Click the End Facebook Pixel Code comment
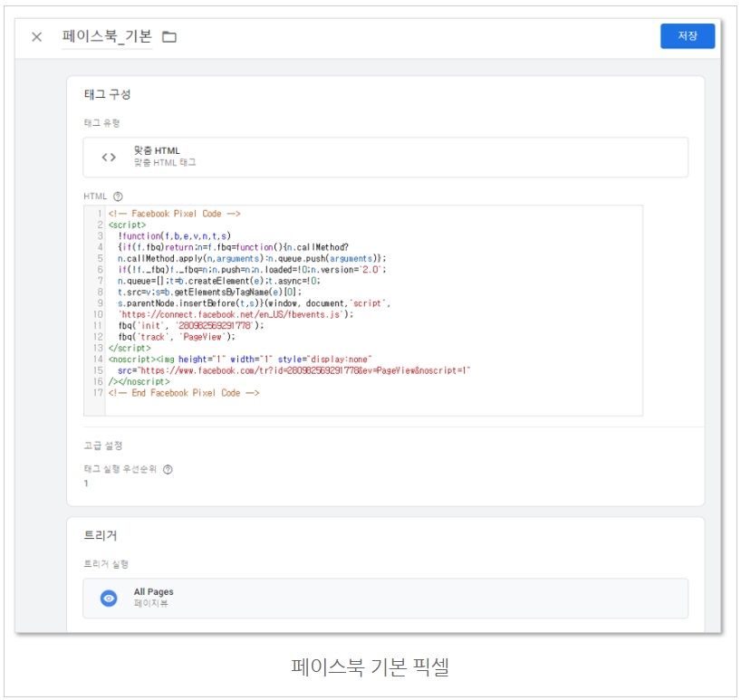Viewport: 741px width, 700px height. click(184, 393)
